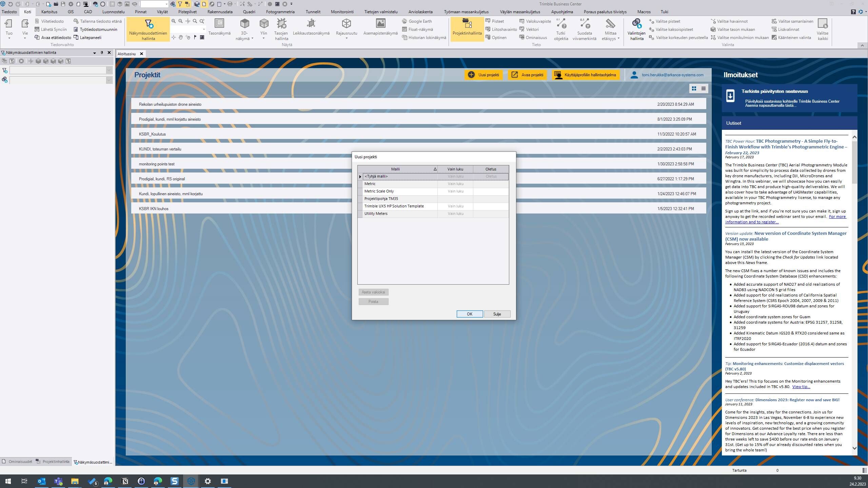Close the Aloitussivu tab
The height and width of the screenshot is (488, 868).
pyautogui.click(x=141, y=54)
